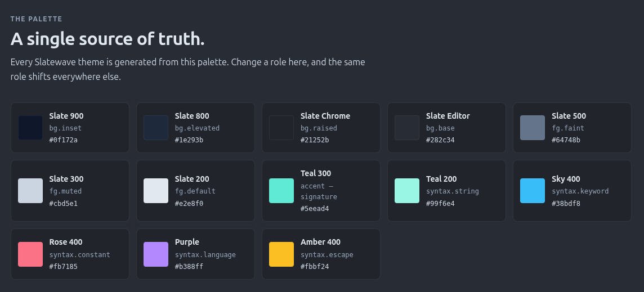Viewport: 644px width, 292px height.
Task: Select the hex value #0f172a
Action: tap(63, 140)
